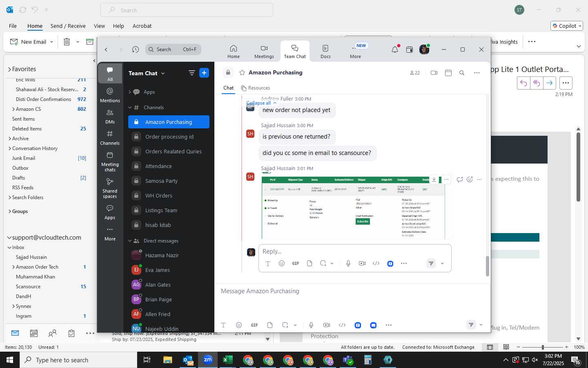This screenshot has width=588, height=368.
Task: Open Channels in Zoom sidebar
Action: click(x=110, y=137)
